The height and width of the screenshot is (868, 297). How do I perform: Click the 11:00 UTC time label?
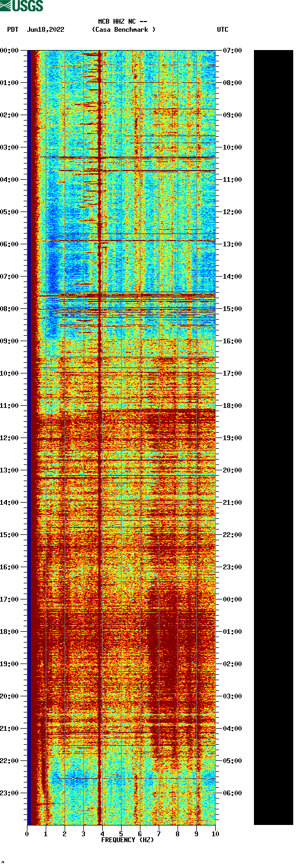pyautogui.click(x=232, y=180)
